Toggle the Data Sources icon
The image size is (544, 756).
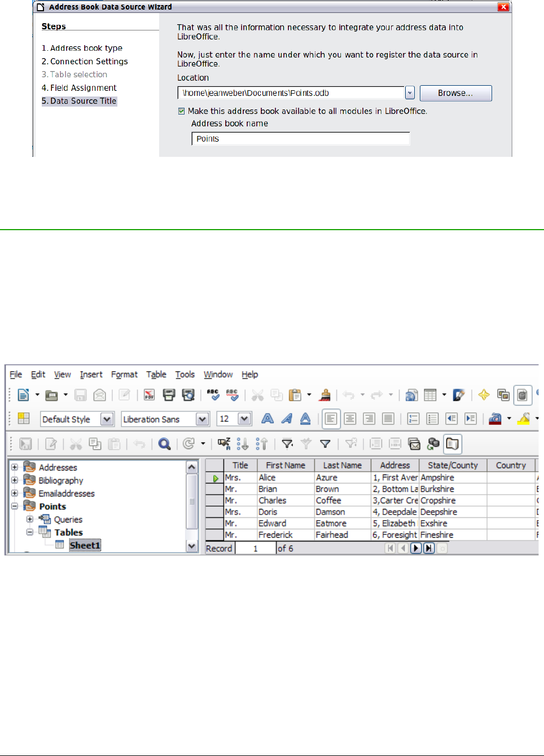click(x=523, y=395)
